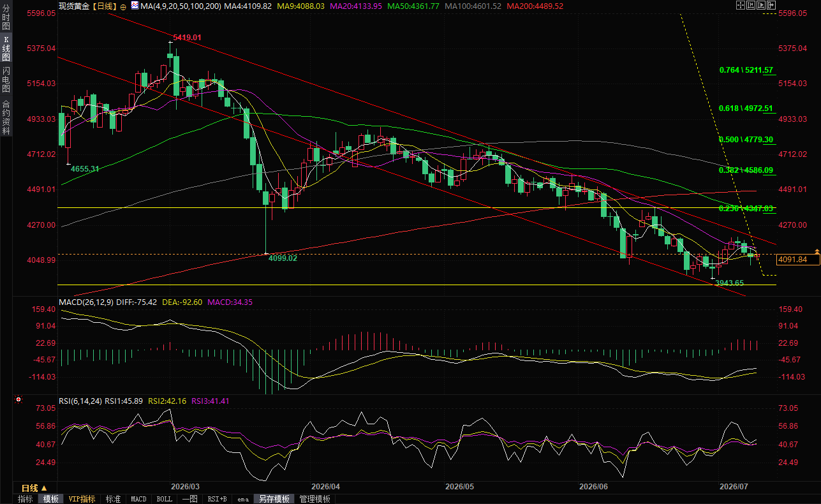Click the small circle icon after 【日线】 title
Image resolution: width=821 pixels, height=504 pixels.
click(122, 6)
